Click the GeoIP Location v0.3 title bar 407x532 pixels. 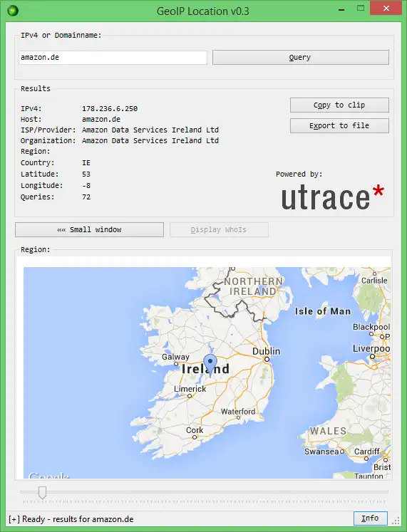click(x=203, y=11)
